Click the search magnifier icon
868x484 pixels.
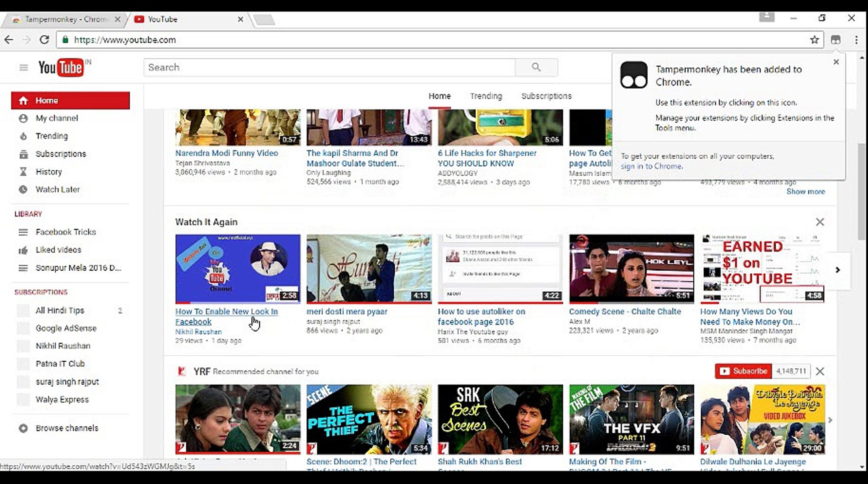tap(537, 67)
